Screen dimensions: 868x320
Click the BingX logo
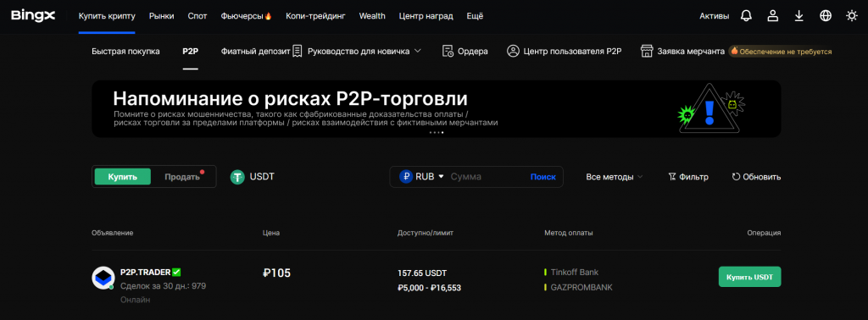point(33,16)
